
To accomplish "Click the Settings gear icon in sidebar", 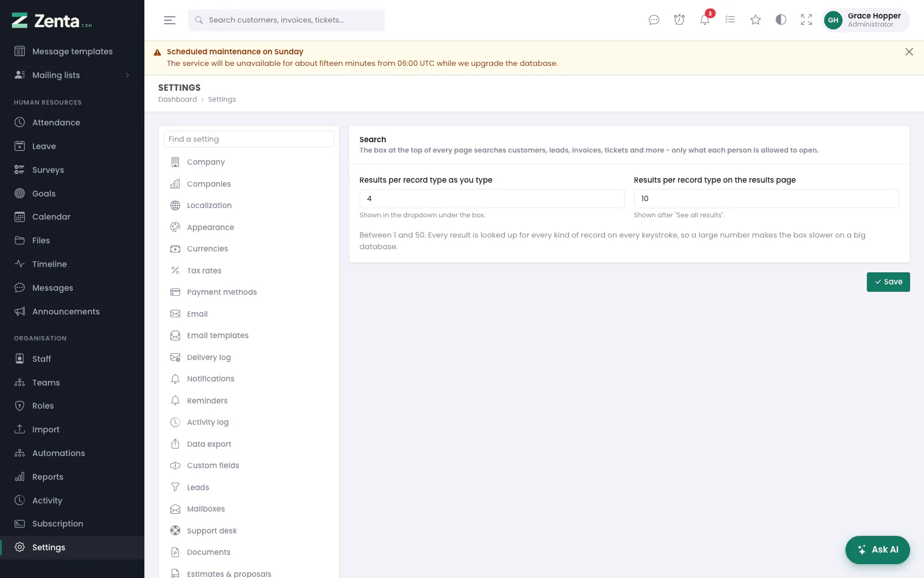I will 20,547.
